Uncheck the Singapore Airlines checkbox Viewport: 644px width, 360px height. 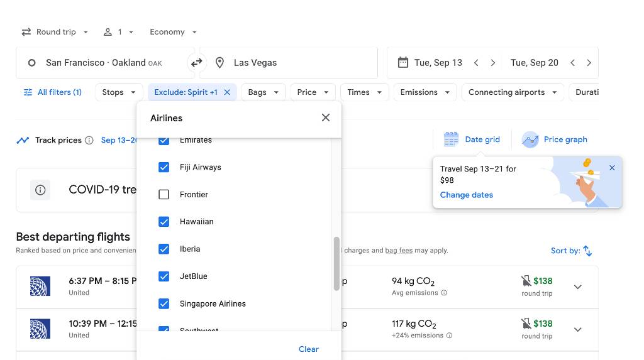tap(164, 303)
